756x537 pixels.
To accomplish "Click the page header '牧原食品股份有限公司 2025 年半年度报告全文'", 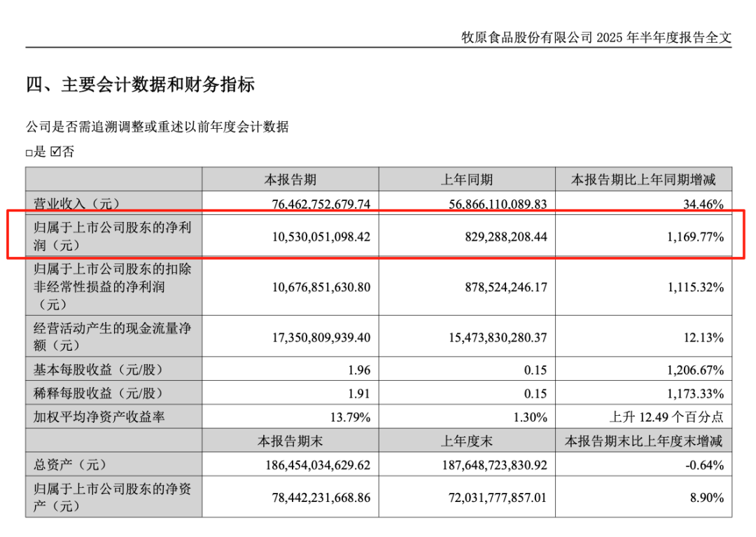I will [x=596, y=38].
